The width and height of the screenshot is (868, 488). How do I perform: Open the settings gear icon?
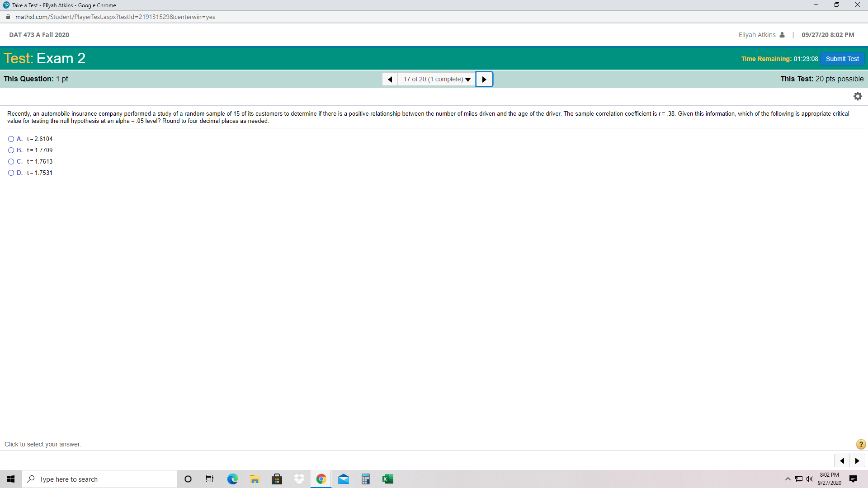click(858, 96)
